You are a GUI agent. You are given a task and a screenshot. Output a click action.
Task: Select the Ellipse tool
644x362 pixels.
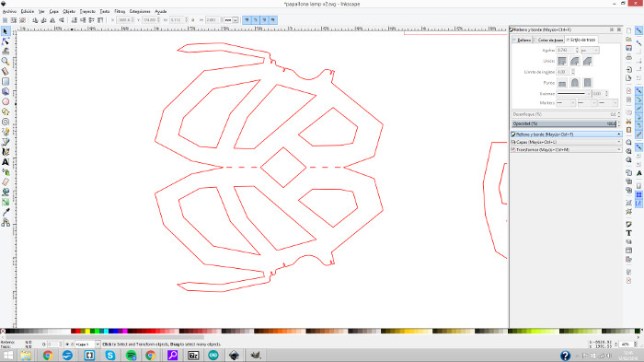click(6, 101)
